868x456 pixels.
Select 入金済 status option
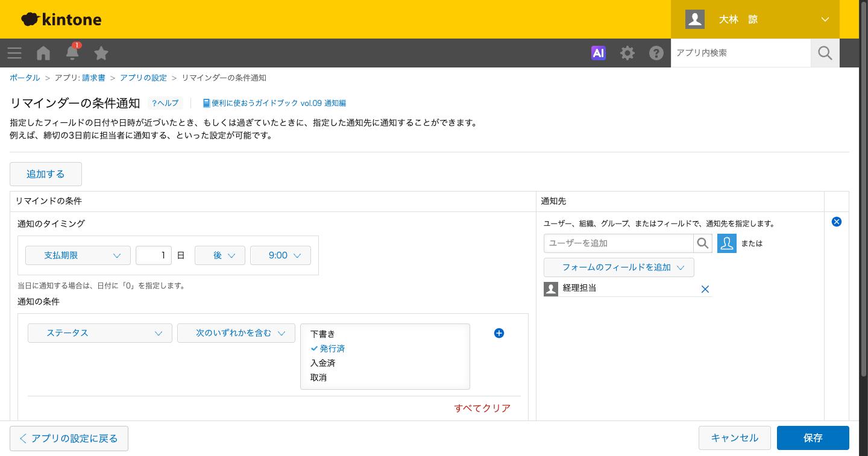coord(385,363)
